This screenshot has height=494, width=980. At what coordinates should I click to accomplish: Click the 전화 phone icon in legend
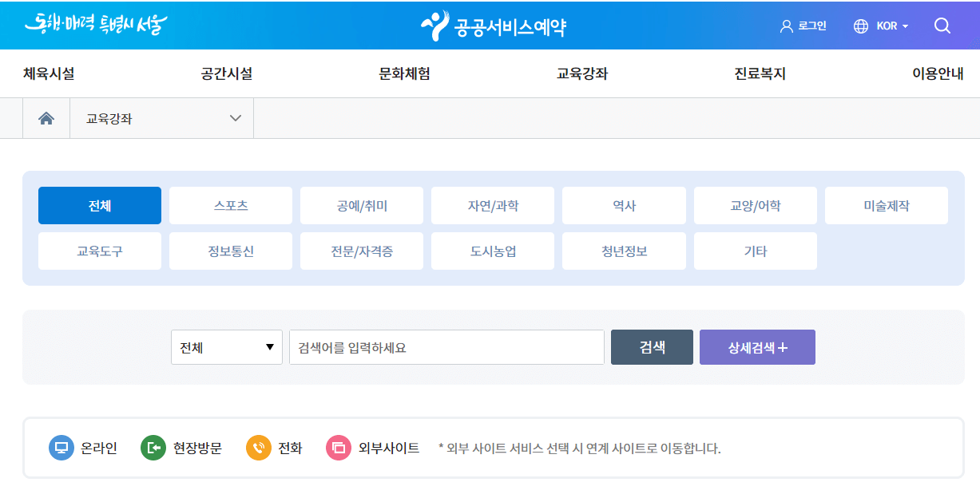point(257,448)
